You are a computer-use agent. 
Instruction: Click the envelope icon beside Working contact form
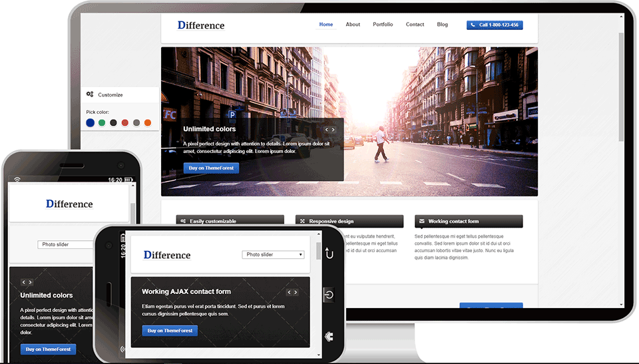[x=422, y=221]
